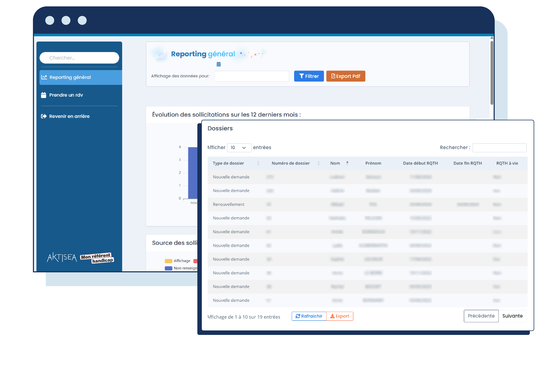Screen dimensions: 554x392
Task: Click the RQTH à vie header
Action: pyautogui.click(x=507, y=163)
